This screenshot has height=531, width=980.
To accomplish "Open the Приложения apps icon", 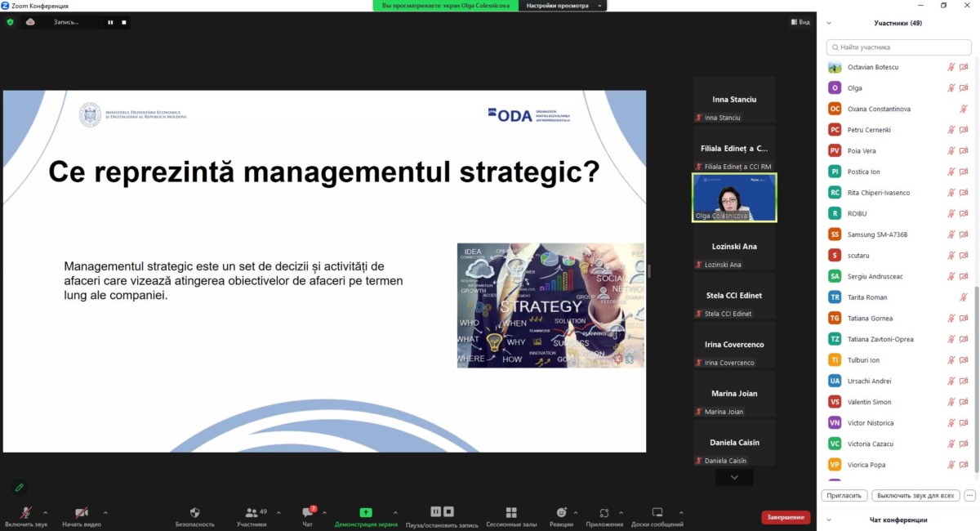I will (x=604, y=512).
